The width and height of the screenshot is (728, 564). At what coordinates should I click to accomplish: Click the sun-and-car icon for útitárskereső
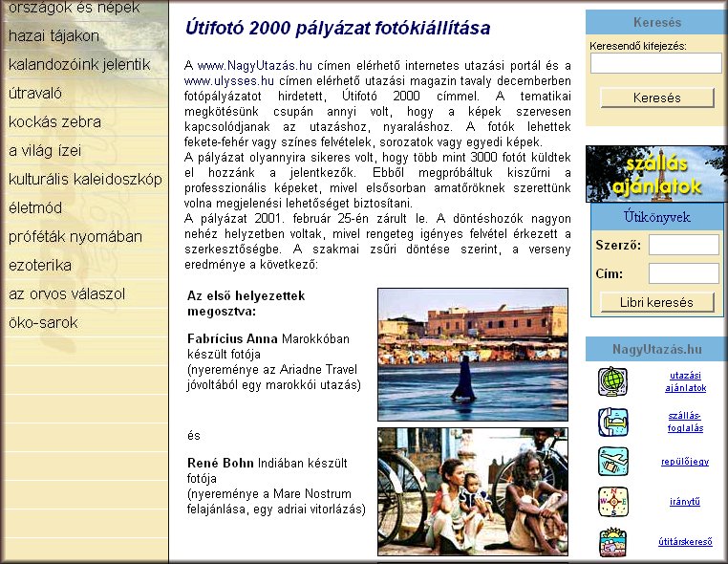(612, 542)
